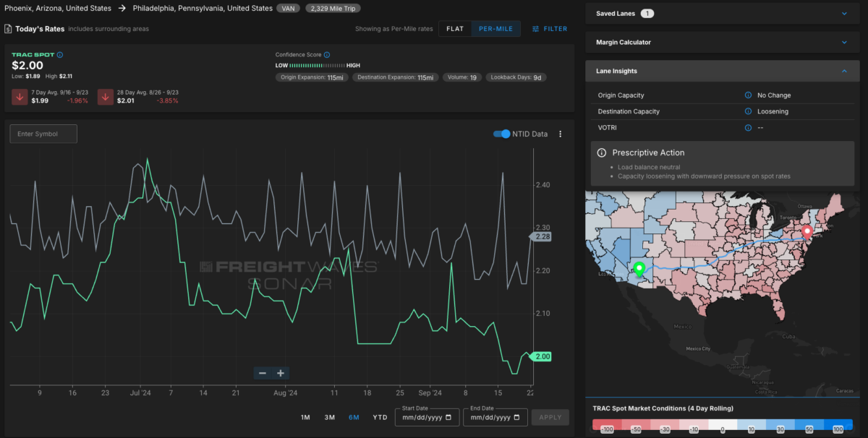868x438 pixels.
Task: Open the chart three-dot options menu
Action: (x=560, y=134)
